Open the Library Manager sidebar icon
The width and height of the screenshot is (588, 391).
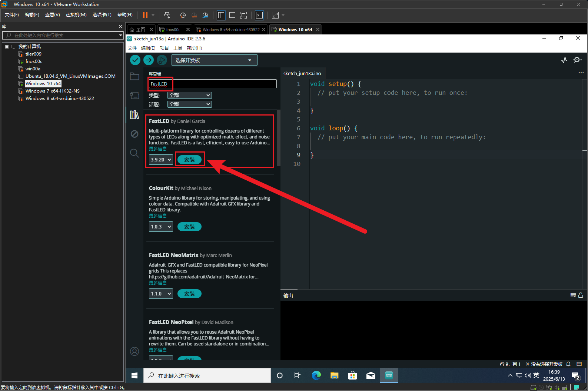pyautogui.click(x=134, y=115)
